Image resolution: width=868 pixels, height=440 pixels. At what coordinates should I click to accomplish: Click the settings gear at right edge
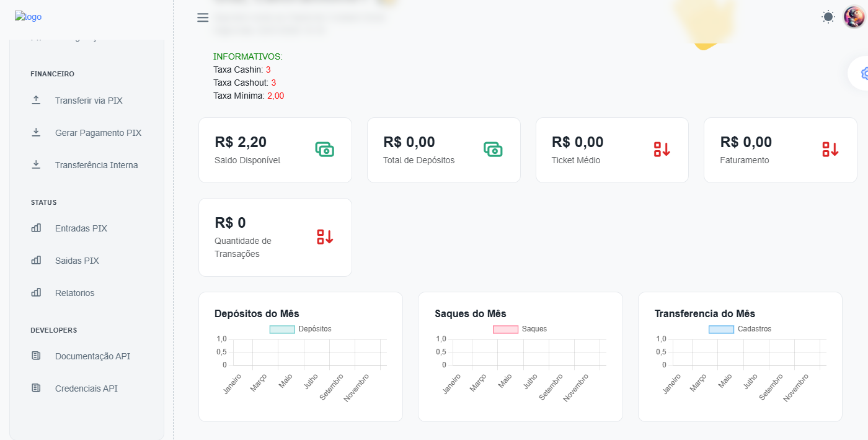tap(862, 73)
